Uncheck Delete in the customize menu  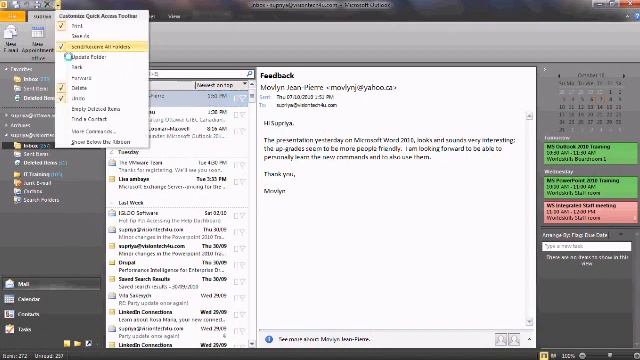pos(102,88)
